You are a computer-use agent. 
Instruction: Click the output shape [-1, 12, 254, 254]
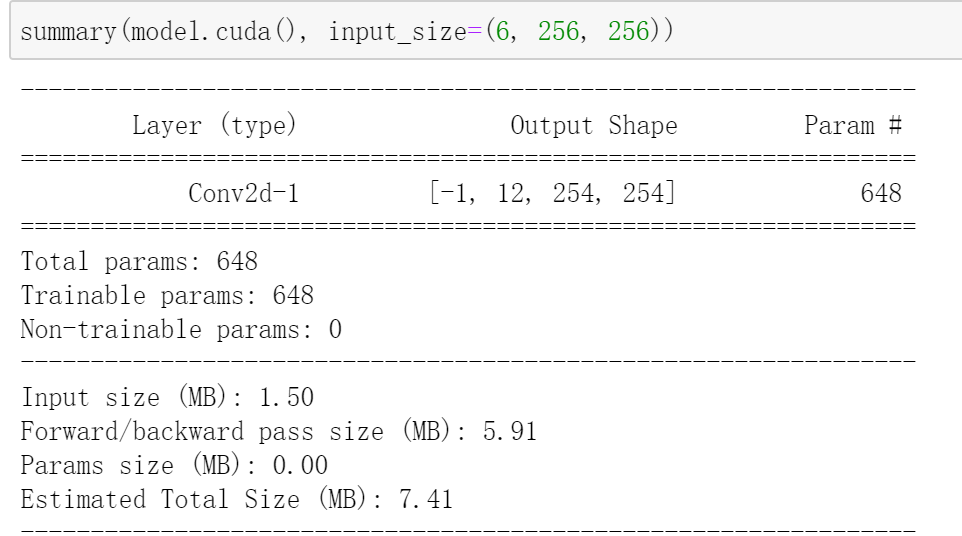pyautogui.click(x=552, y=193)
